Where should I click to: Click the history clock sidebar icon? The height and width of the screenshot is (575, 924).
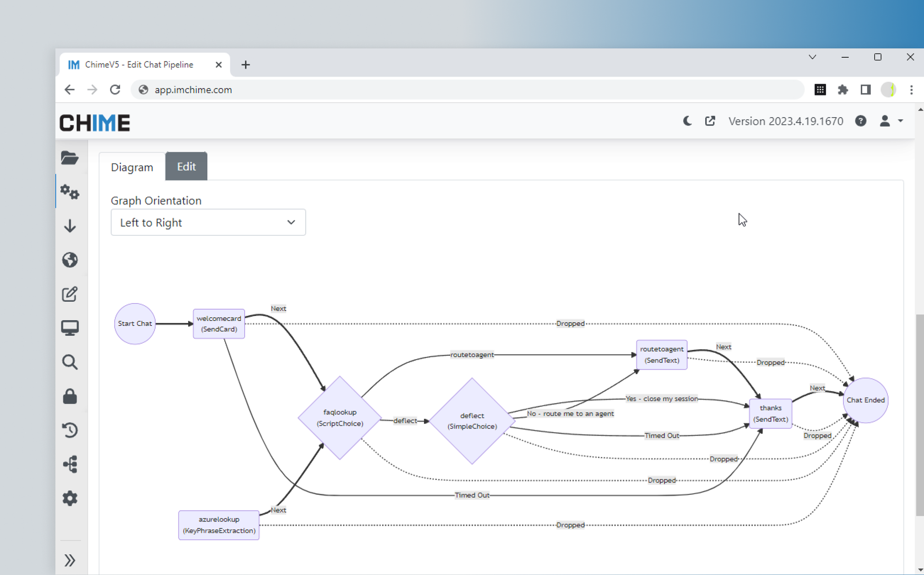tap(69, 430)
